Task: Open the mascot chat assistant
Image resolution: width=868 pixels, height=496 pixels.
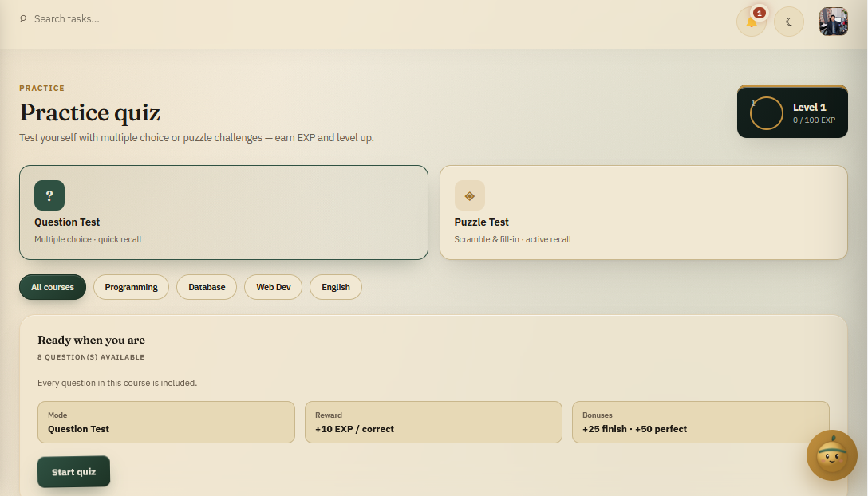Action: click(x=831, y=455)
